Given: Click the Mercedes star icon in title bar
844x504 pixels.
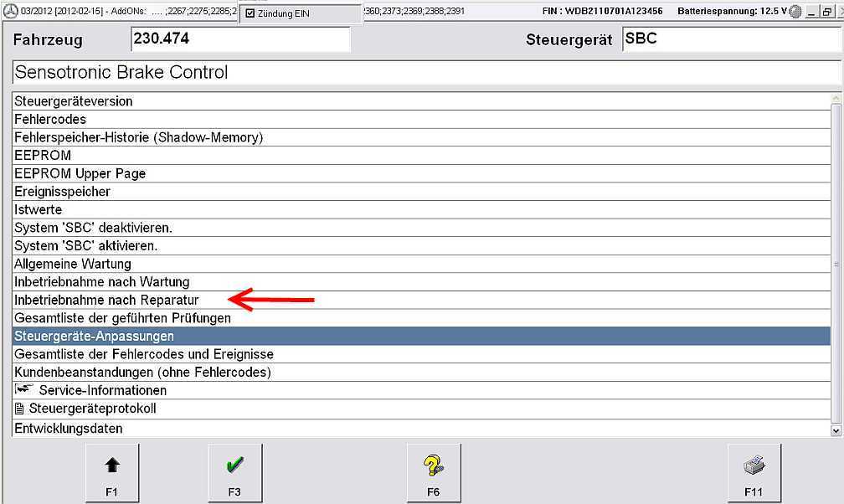Looking at the screenshot, I should coord(10,12).
